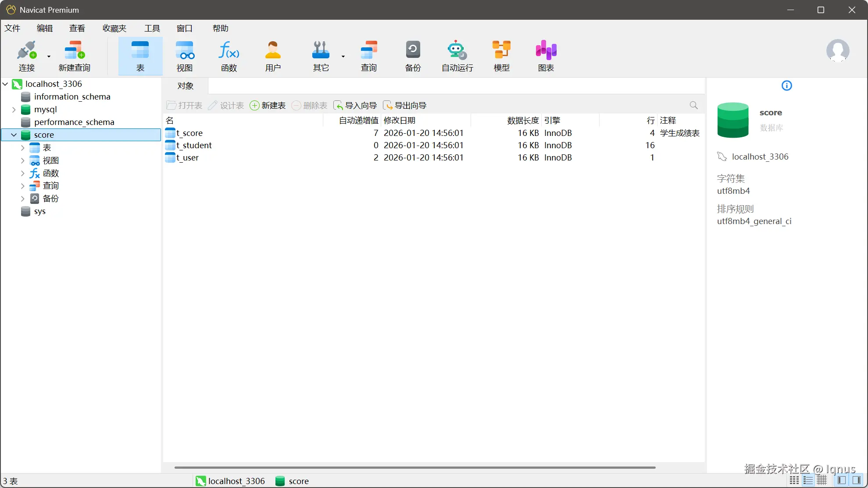Switch to the icon grid view mode
This screenshot has height=488, width=868.
pos(794,480)
